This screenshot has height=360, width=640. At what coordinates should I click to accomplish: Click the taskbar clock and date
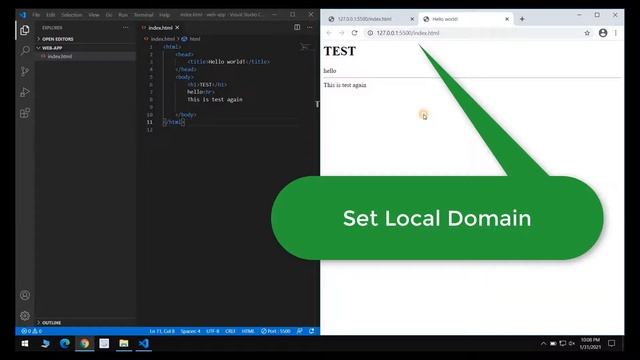click(x=591, y=344)
